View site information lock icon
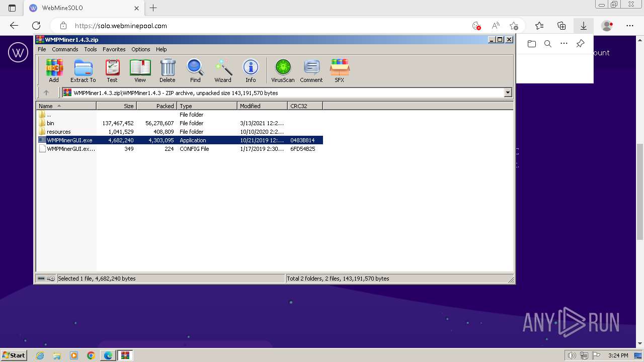The width and height of the screenshot is (644, 362). [x=63, y=26]
